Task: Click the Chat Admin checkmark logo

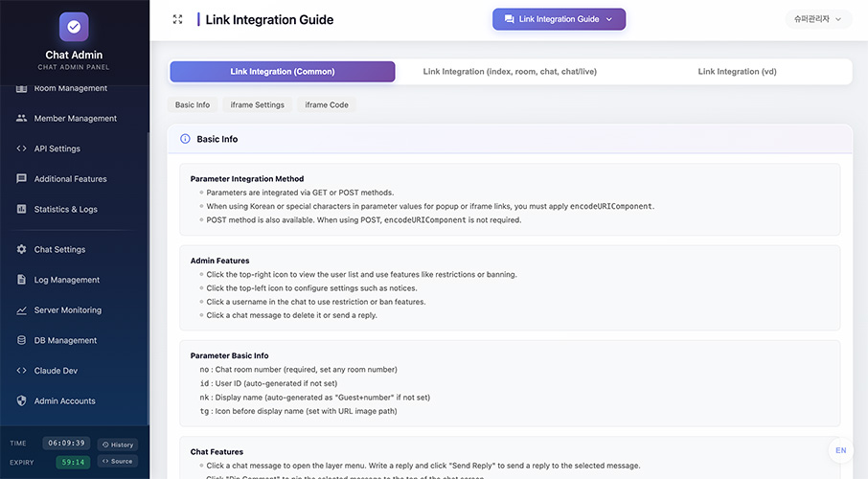Action: pos(74,27)
